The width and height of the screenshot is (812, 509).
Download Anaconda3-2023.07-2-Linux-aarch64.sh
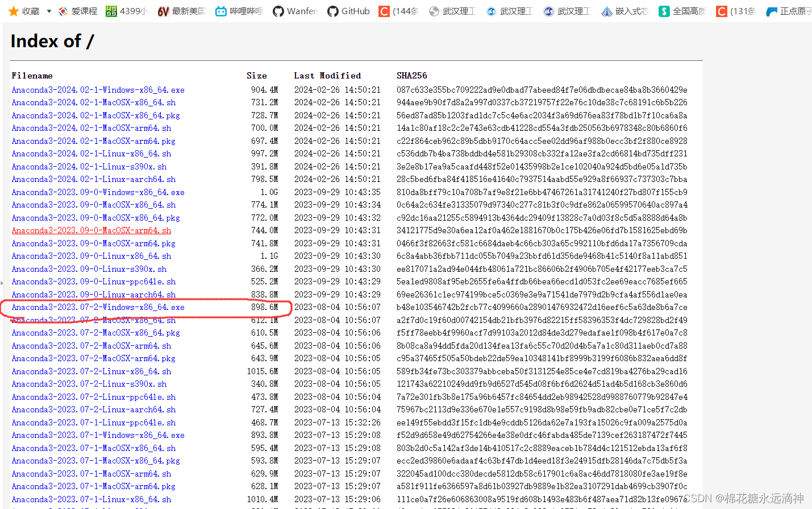coord(93,409)
